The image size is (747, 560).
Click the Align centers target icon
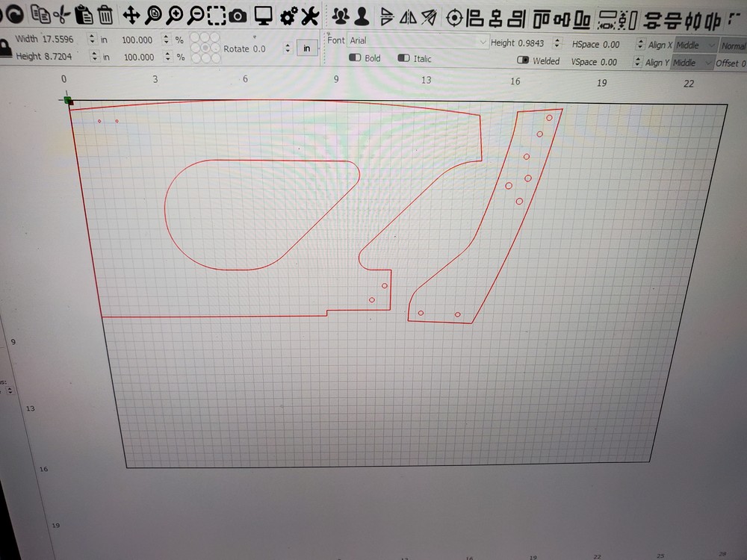point(454,18)
